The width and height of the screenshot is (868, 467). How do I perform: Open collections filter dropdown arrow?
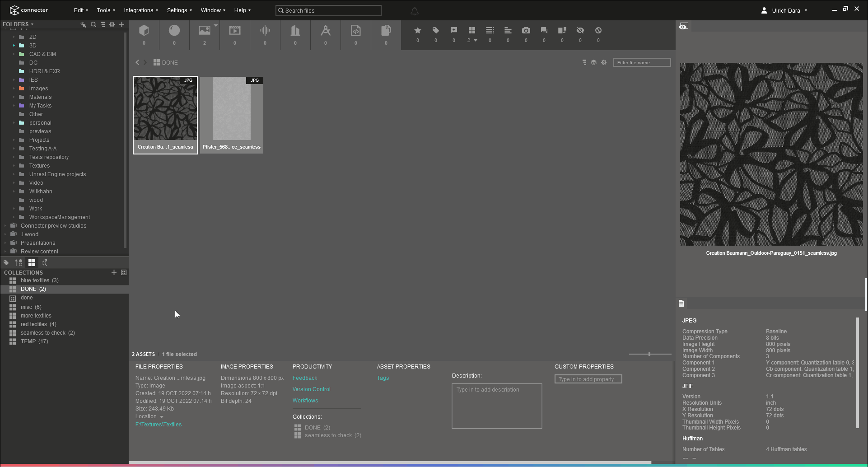476,41
